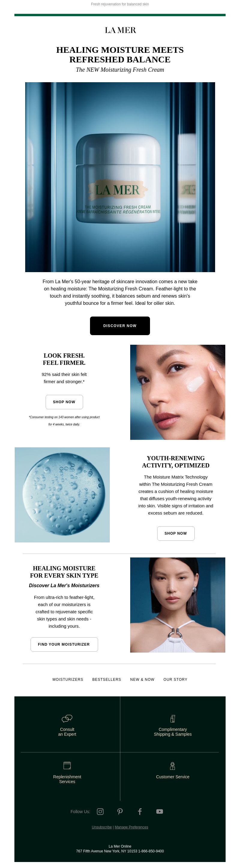Viewport: 240px width, 868px height.
Task: Select New & Now in navigation
Action: [x=142, y=679]
